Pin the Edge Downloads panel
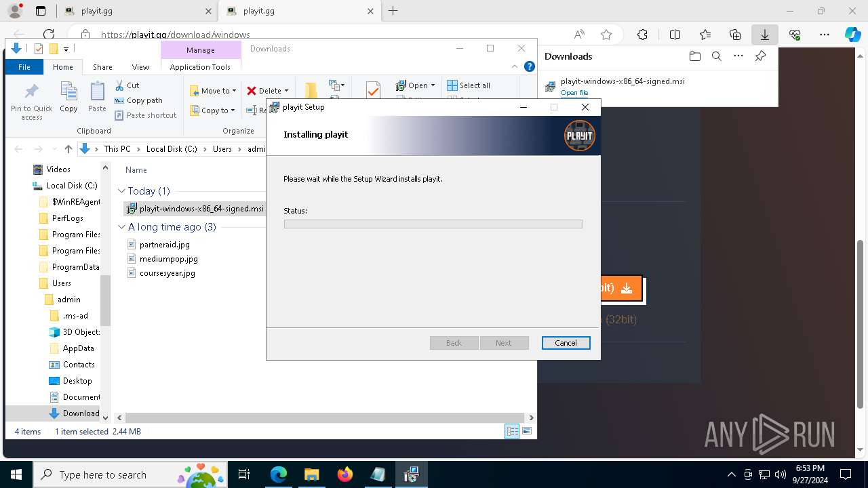 pyautogui.click(x=761, y=56)
